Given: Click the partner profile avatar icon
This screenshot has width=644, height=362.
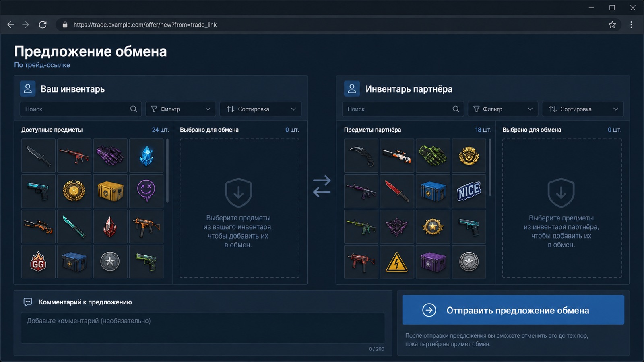Looking at the screenshot, I should 352,89.
